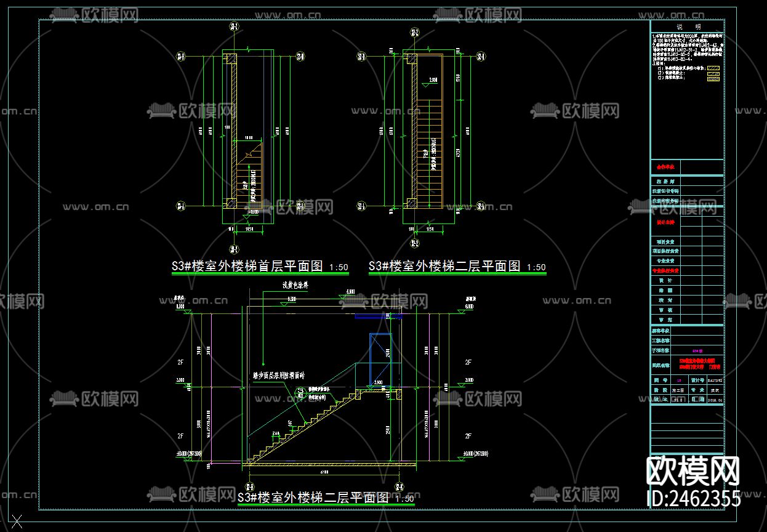The height and width of the screenshot is (532, 767).
Task: Click the hatched column symbol in second floor plan
Action: [x=411, y=58]
